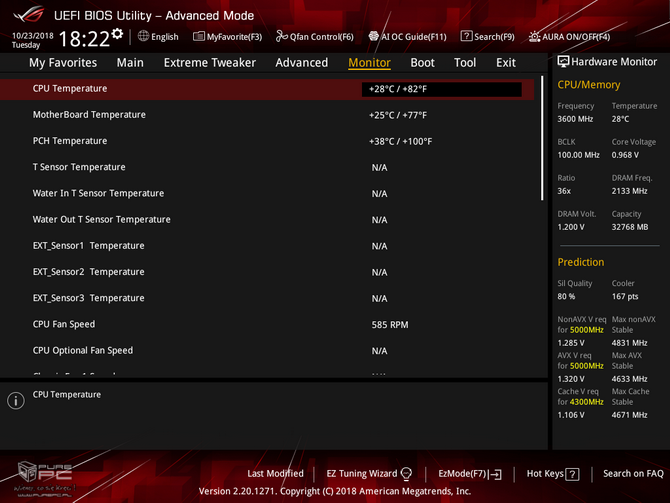Switch to the Advanced tab
Screen dimensions: 670x503
pyautogui.click(x=302, y=63)
